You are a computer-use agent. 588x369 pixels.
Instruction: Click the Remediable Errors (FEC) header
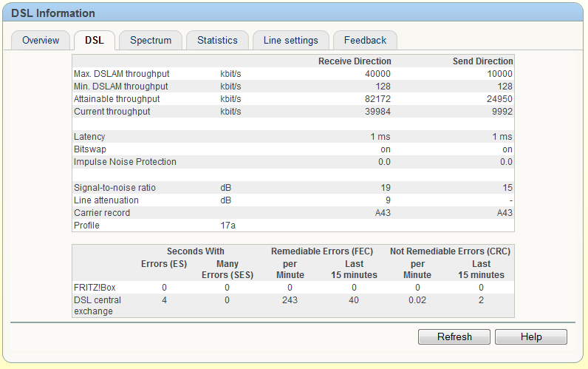pos(322,251)
